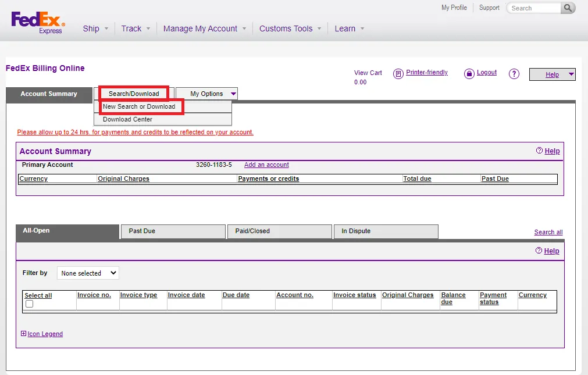Open My Profile link
Image resolution: width=588 pixels, height=375 pixels.
pos(454,8)
